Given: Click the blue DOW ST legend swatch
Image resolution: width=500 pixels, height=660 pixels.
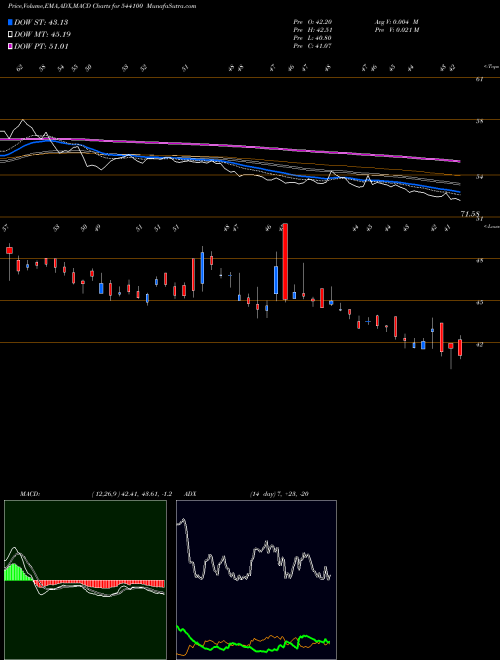Looking at the screenshot, I should point(10,22).
